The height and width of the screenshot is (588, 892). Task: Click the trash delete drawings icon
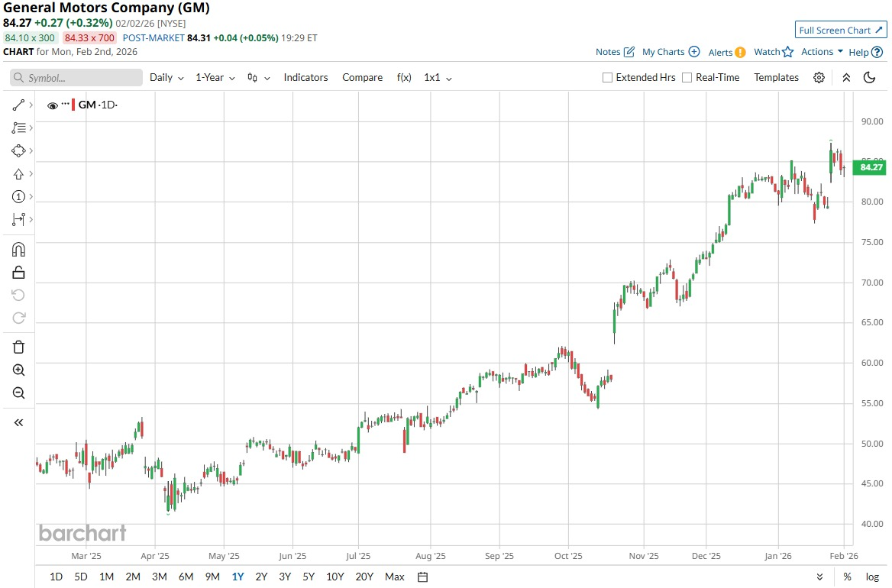point(19,347)
